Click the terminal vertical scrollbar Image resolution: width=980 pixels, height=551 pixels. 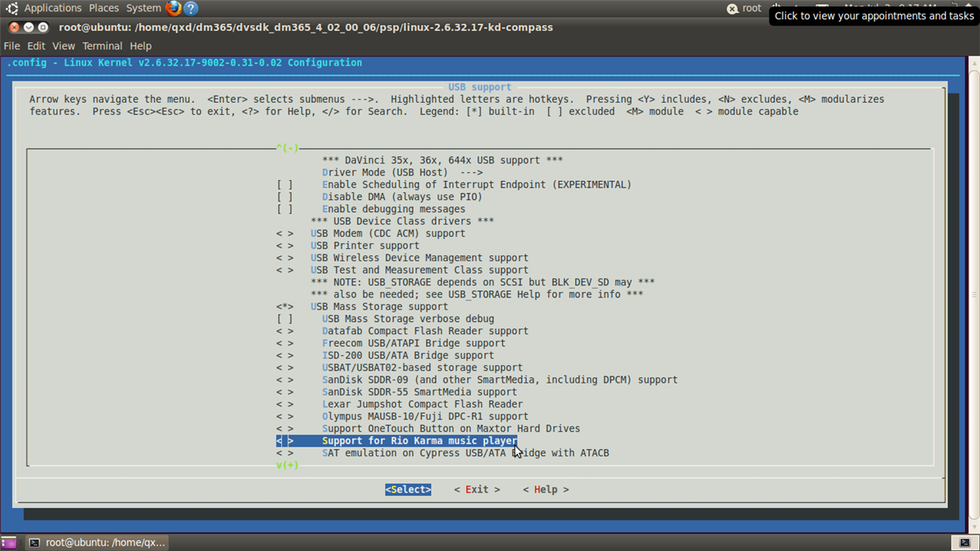pos(974,295)
